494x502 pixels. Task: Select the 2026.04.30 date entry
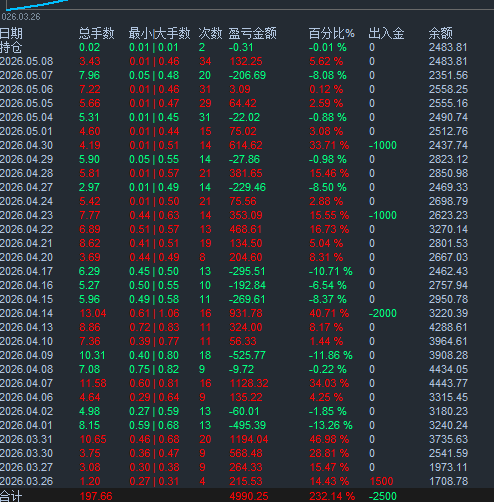click(26, 145)
